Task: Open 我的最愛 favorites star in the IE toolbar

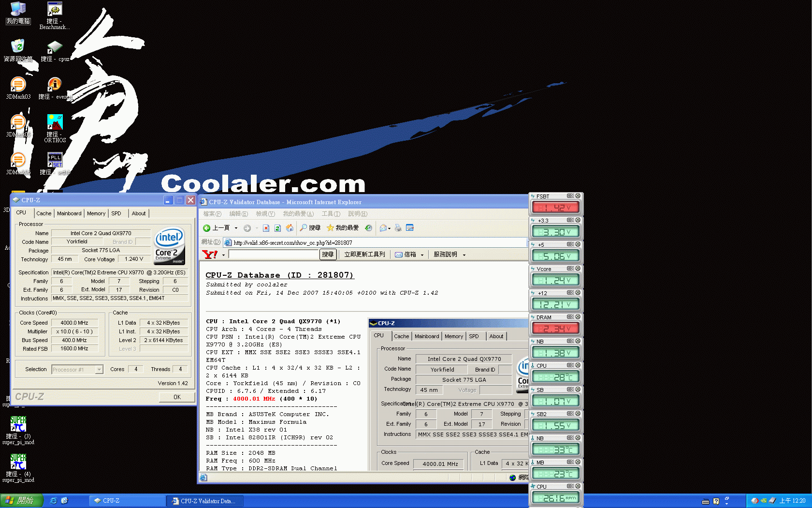Action: point(343,228)
